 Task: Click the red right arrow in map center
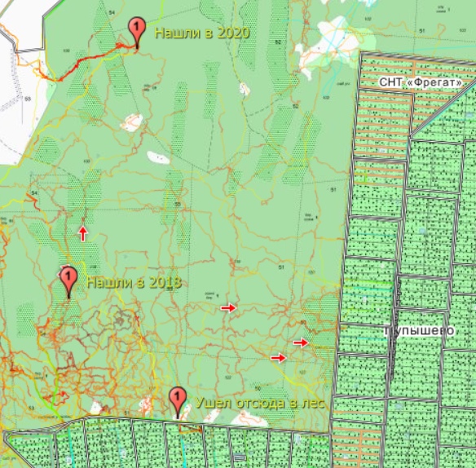(228, 308)
